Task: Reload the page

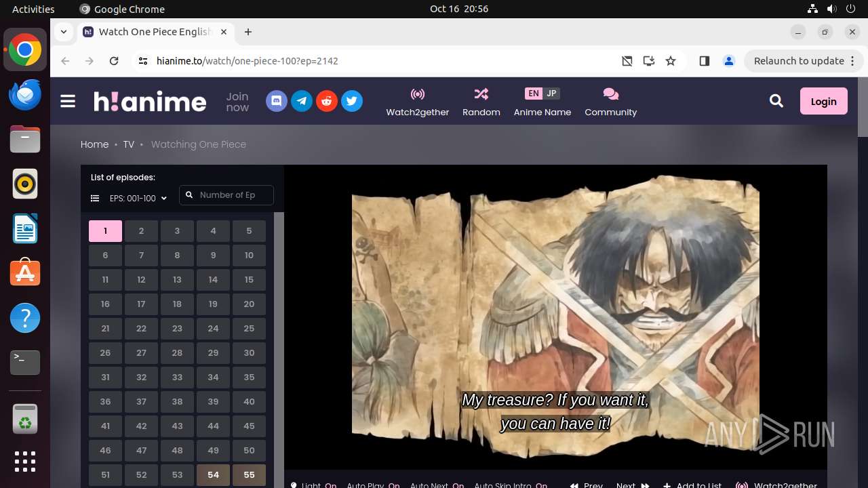Action: pyautogui.click(x=114, y=61)
